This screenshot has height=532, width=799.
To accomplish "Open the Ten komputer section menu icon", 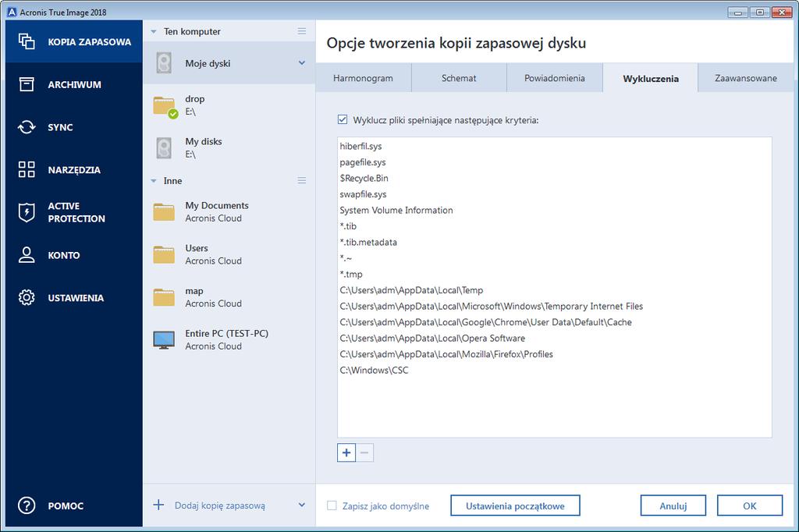I will coord(302,31).
